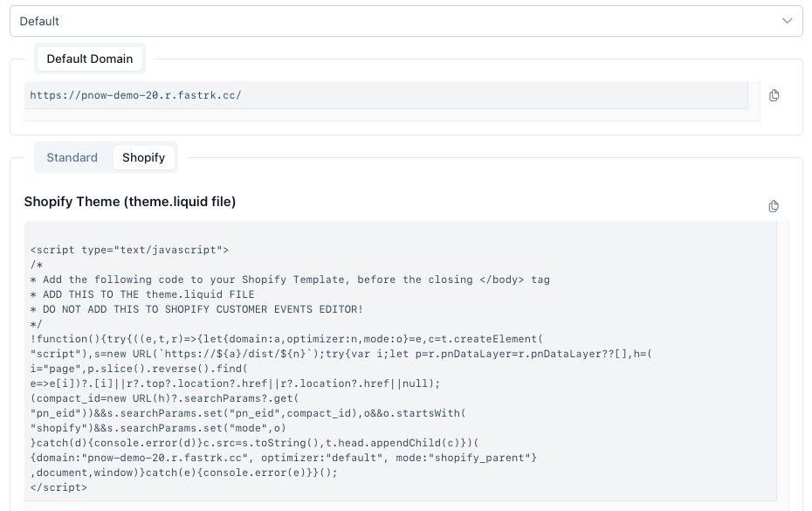Click the '}catch(d){console.error(d)}c.src' code line
The width and height of the screenshot is (812, 511).
coord(254,443)
